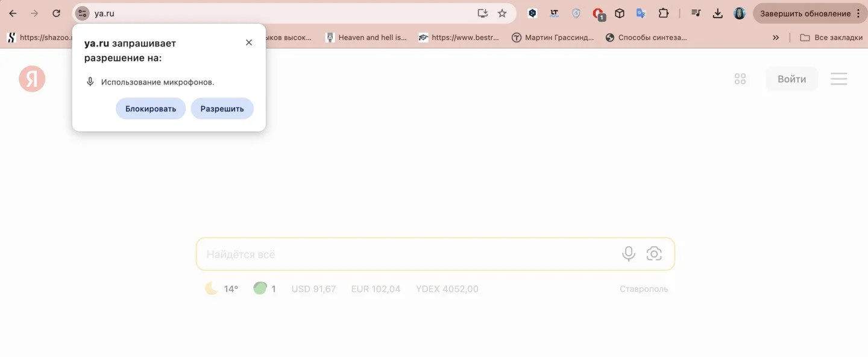Open the media controls icon

696,13
